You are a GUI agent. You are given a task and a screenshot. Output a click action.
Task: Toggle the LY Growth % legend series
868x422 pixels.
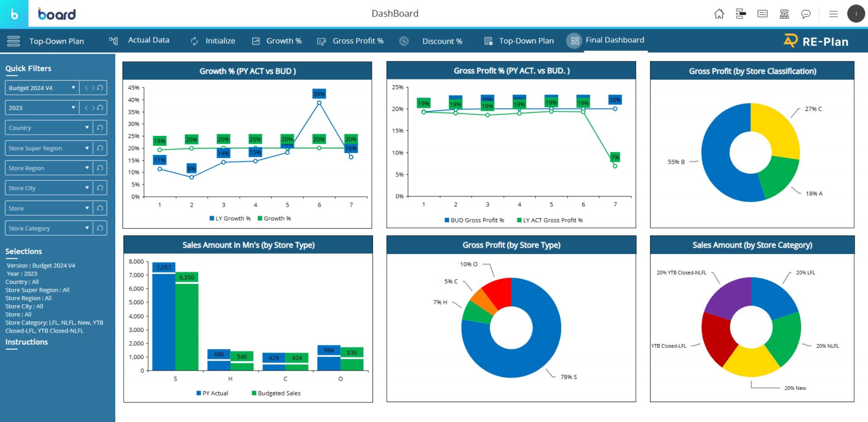tap(230, 218)
